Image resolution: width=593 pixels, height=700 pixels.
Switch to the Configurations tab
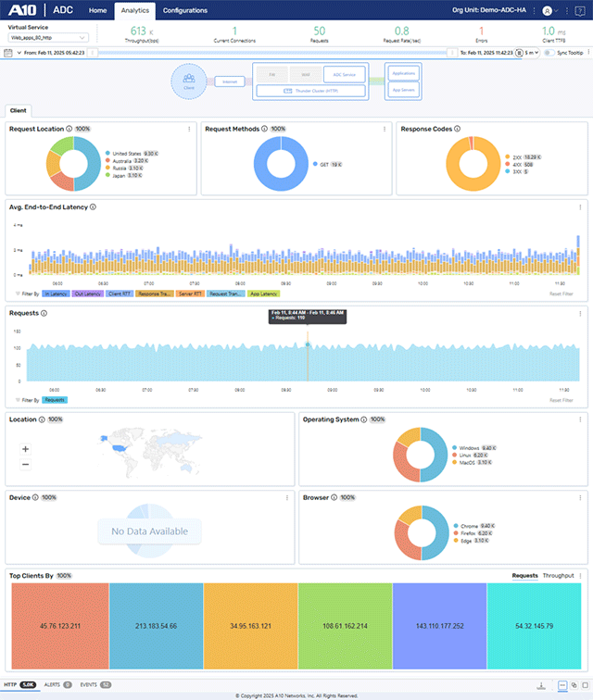pyautogui.click(x=184, y=10)
